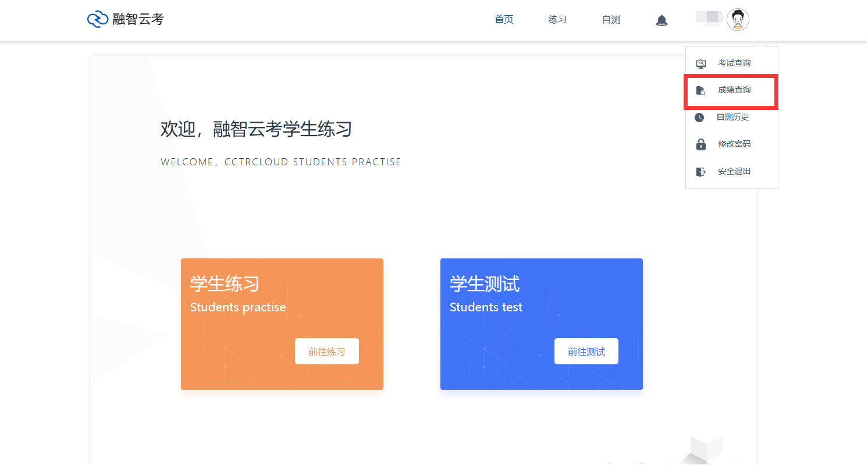Click the WELCOME CCTRCLOUD STUDENTS PRACTISE text

pos(281,162)
